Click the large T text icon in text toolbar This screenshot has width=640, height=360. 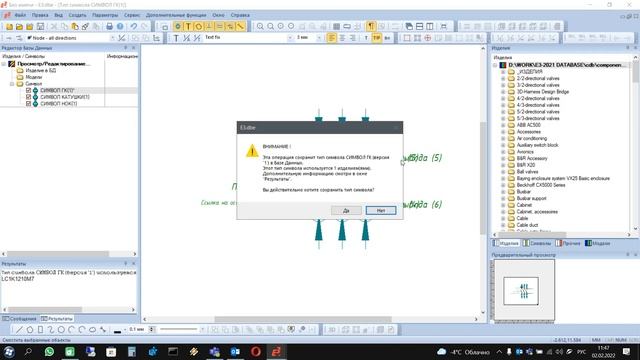tap(176, 38)
